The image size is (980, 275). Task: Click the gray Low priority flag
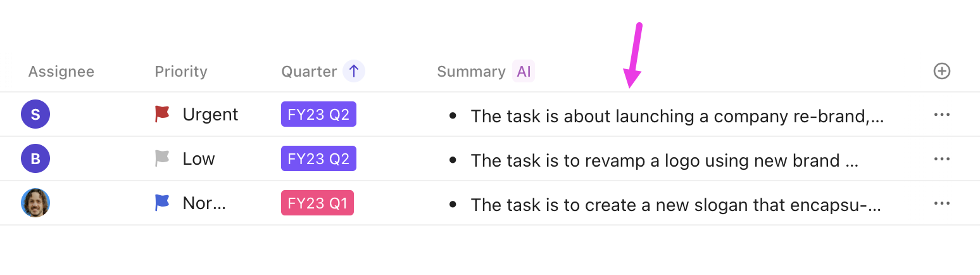point(163,158)
